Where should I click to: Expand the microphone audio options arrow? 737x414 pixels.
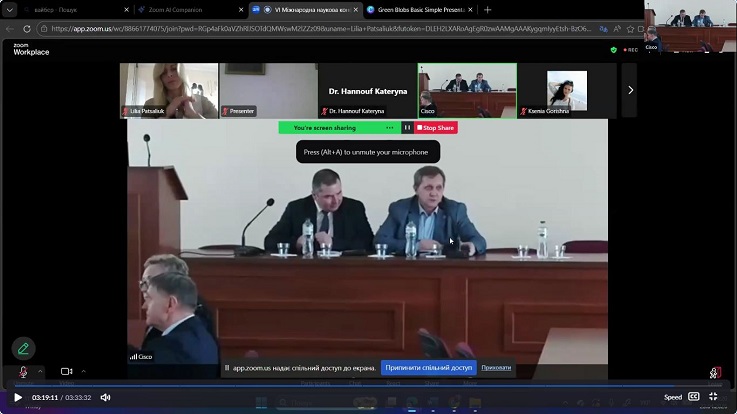tap(40, 371)
